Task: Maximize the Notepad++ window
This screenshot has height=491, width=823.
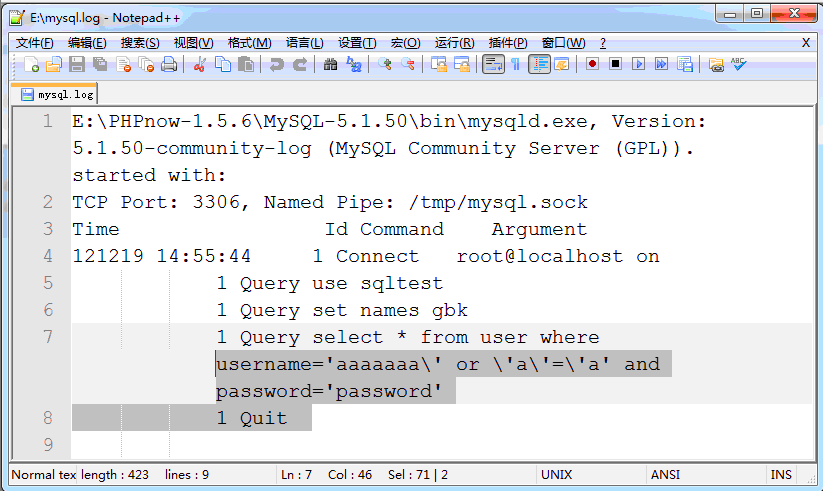Action: pos(757,13)
